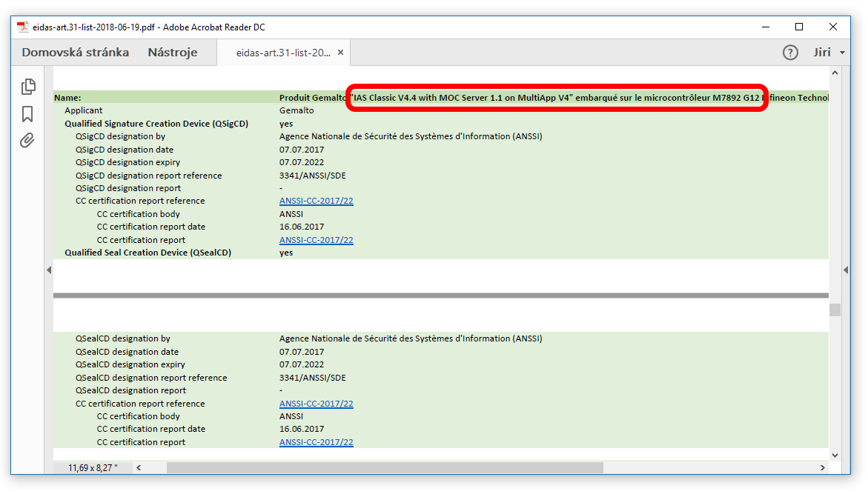Close the Acrobat Reader window

(x=832, y=27)
